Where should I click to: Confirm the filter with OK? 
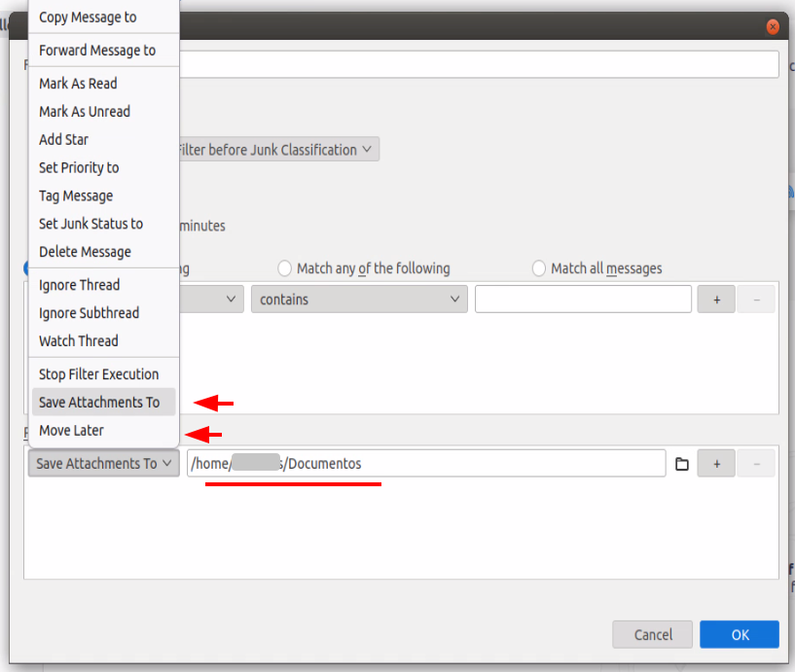click(x=740, y=634)
